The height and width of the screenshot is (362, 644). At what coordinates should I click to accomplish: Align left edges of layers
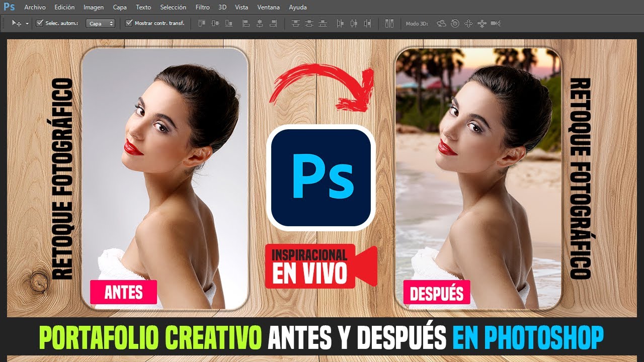[246, 23]
